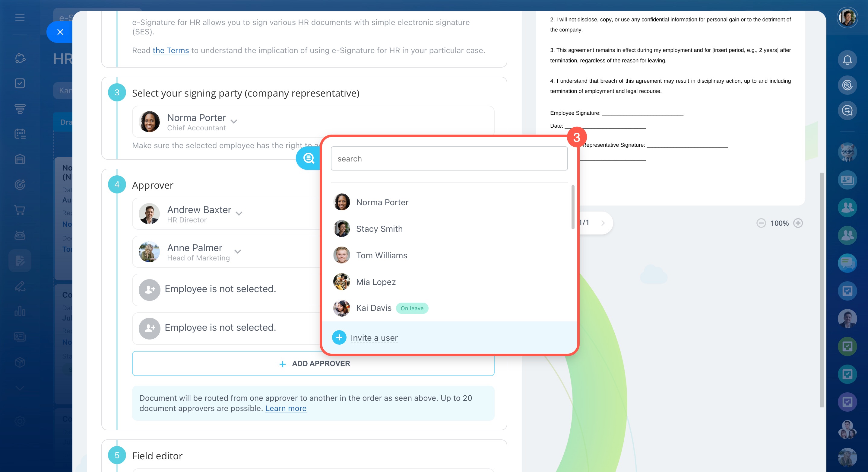Select Tom Williams from the employee list

coord(449,255)
